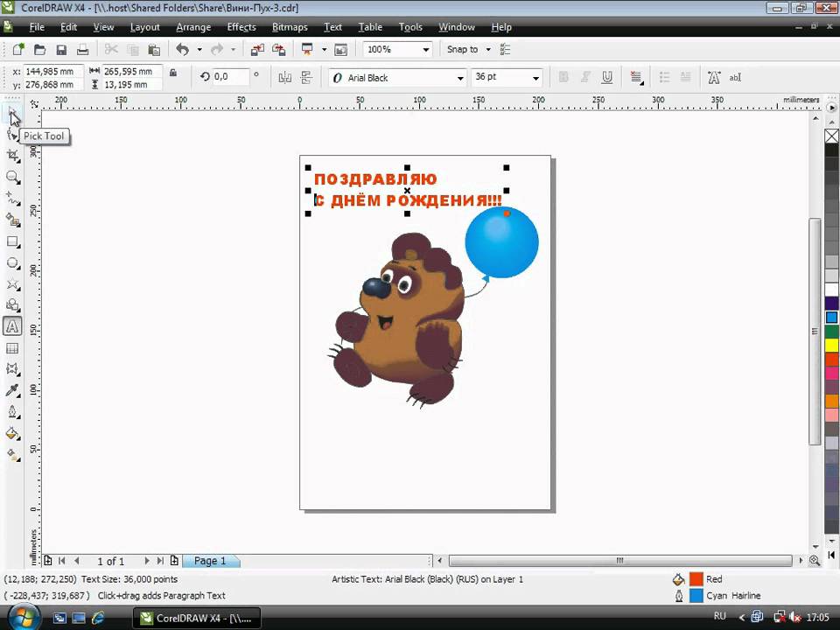
Task: Select the Smart Fill tool
Action: [13, 220]
